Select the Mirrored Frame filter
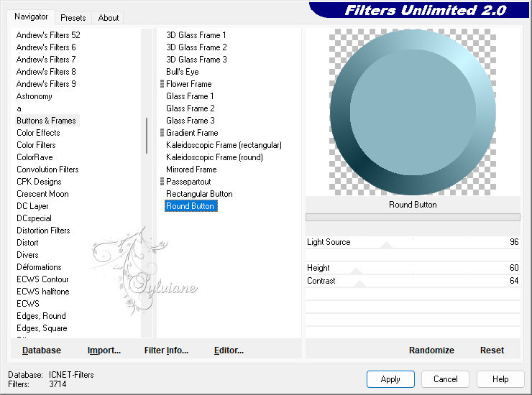532x395 pixels. pyautogui.click(x=191, y=169)
